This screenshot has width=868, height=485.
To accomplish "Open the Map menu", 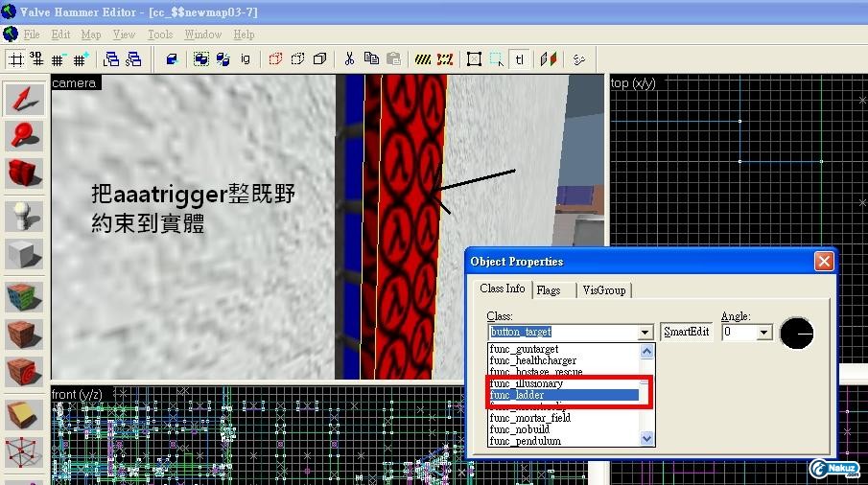I will 91,35.
